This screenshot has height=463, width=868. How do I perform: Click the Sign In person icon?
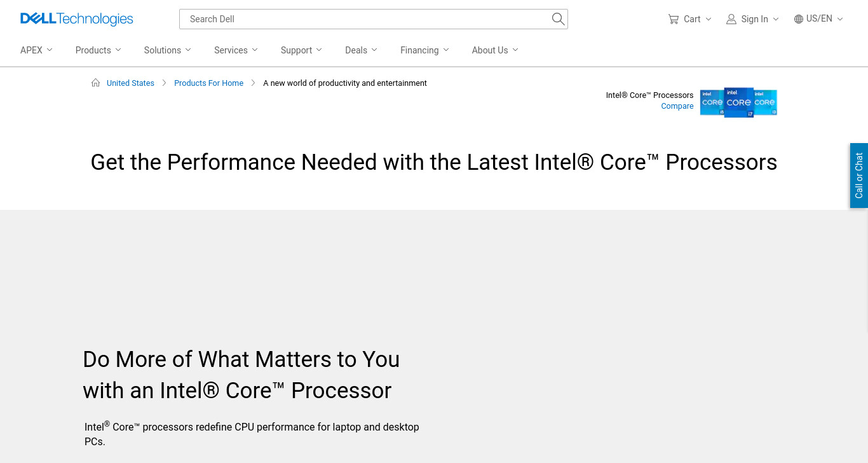731,19
